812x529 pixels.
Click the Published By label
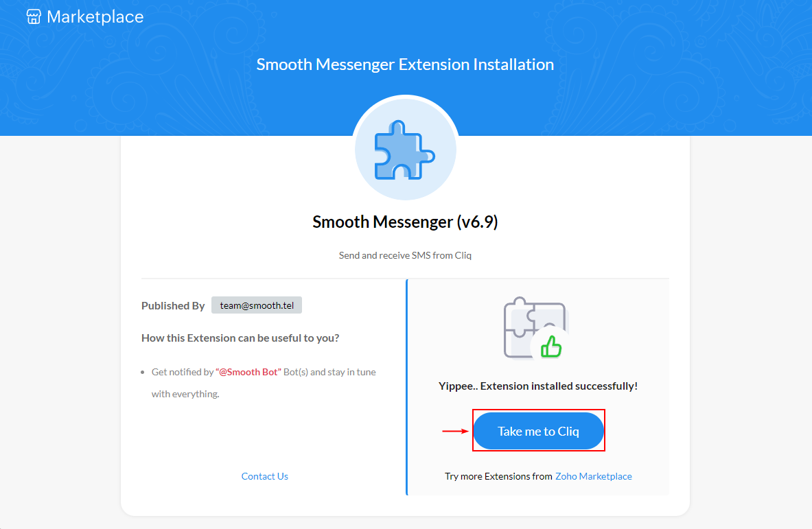(x=173, y=306)
